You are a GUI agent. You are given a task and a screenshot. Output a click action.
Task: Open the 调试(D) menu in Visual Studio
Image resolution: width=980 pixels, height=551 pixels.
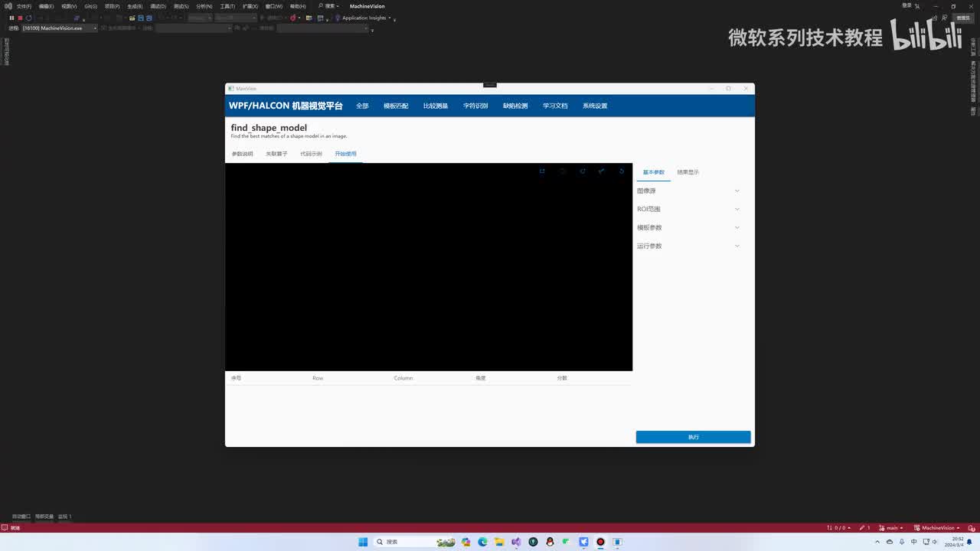(x=158, y=6)
